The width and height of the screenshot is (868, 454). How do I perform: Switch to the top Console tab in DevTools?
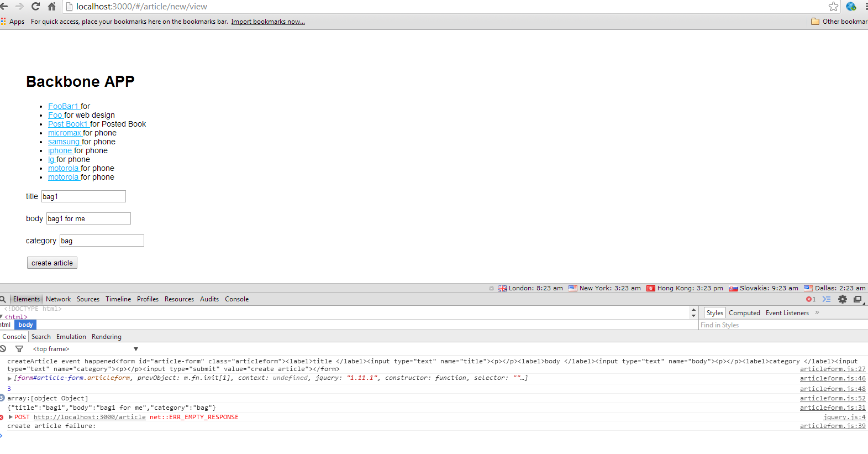coord(236,299)
